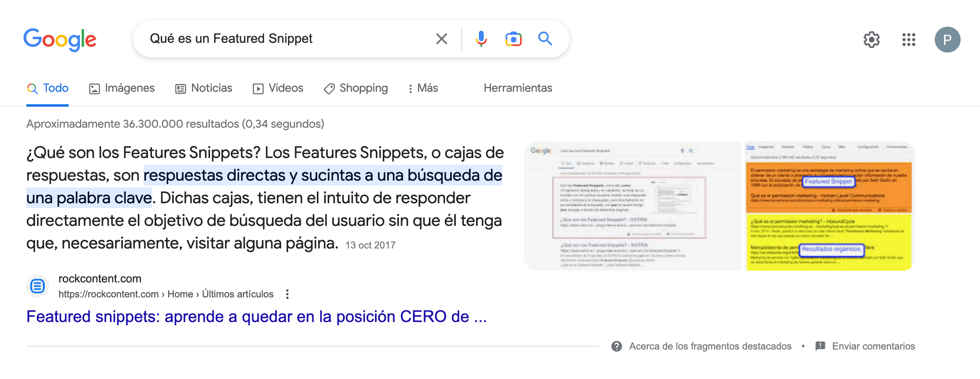Click Enviar comentarios link
Viewport: 980px width, 379px height.
(873, 346)
